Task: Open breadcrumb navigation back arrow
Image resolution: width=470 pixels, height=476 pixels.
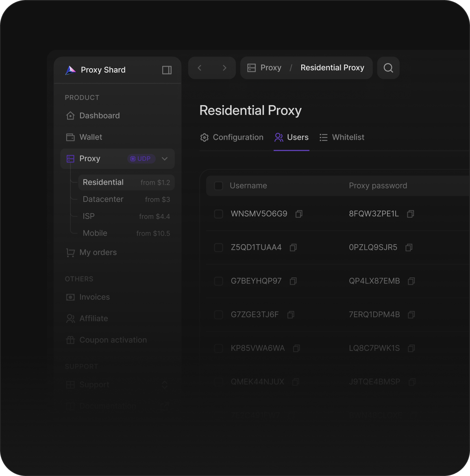Action: coord(199,68)
